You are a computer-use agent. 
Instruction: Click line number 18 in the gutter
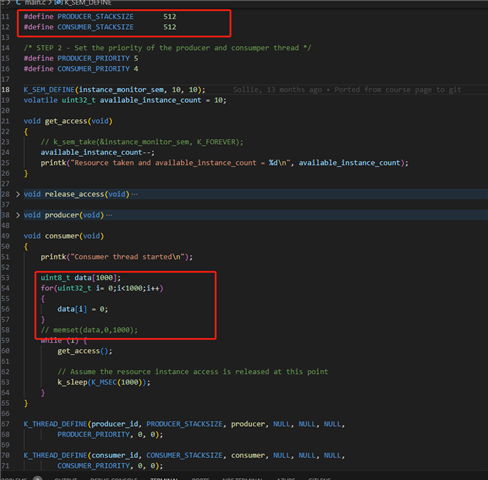(x=6, y=90)
